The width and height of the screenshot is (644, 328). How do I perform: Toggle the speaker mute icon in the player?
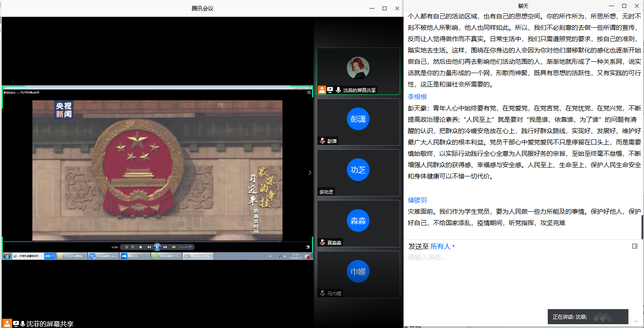tap(174, 247)
